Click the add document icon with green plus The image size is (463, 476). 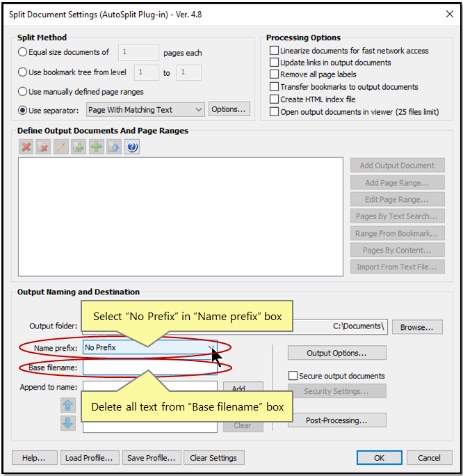pos(79,148)
